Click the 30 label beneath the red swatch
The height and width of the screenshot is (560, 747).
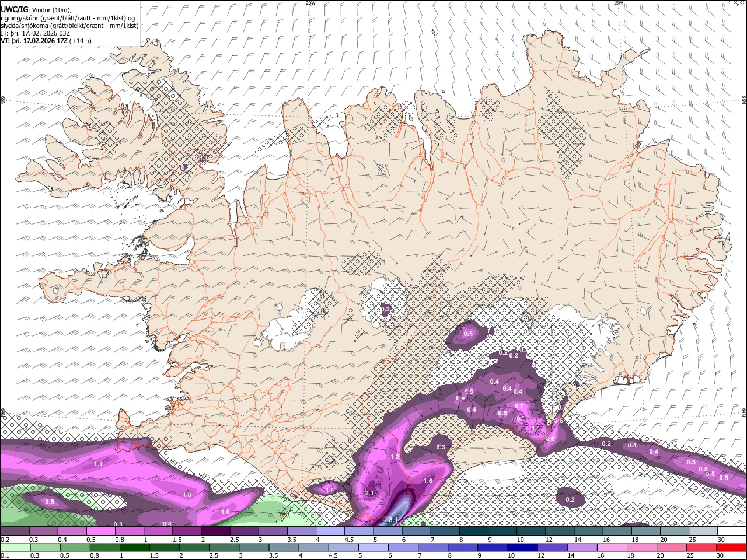721,556
